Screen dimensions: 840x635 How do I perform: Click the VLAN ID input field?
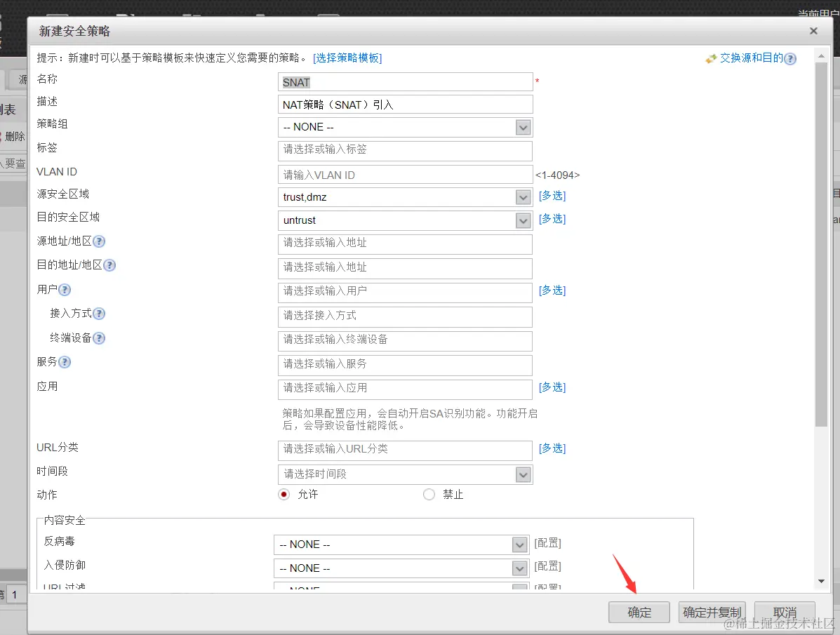click(405, 175)
